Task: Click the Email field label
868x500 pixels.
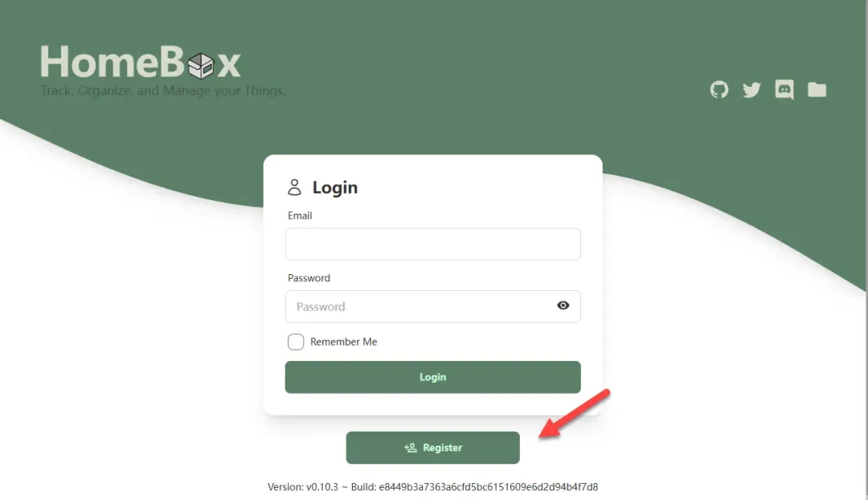Action: click(300, 215)
